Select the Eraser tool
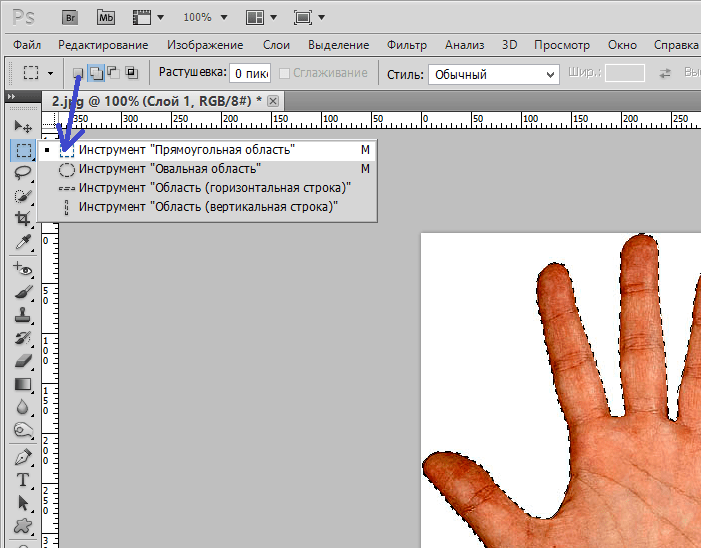This screenshot has height=548, width=701. (x=23, y=361)
